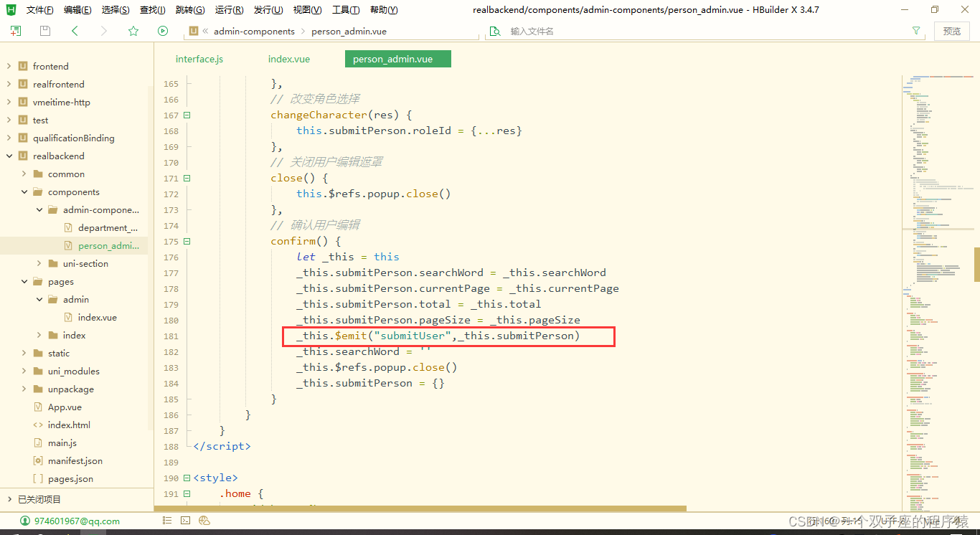
Task: Click line number 181 in the gutter
Action: pyautogui.click(x=171, y=336)
